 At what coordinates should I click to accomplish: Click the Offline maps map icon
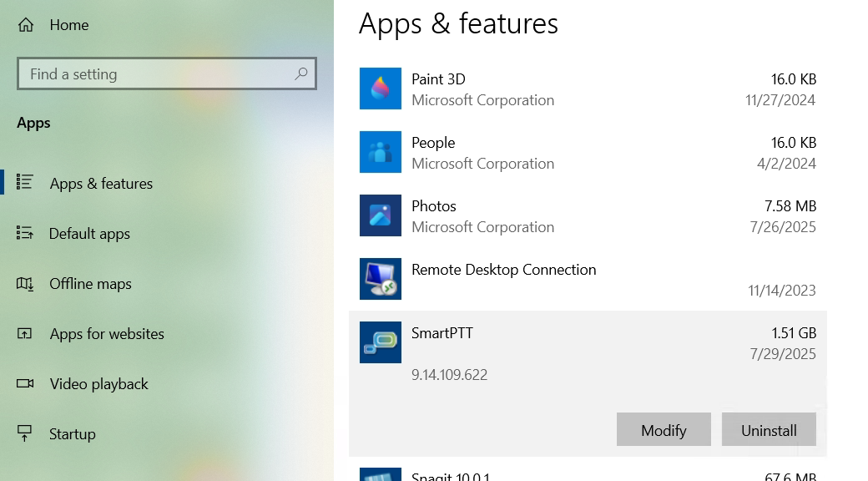[25, 284]
